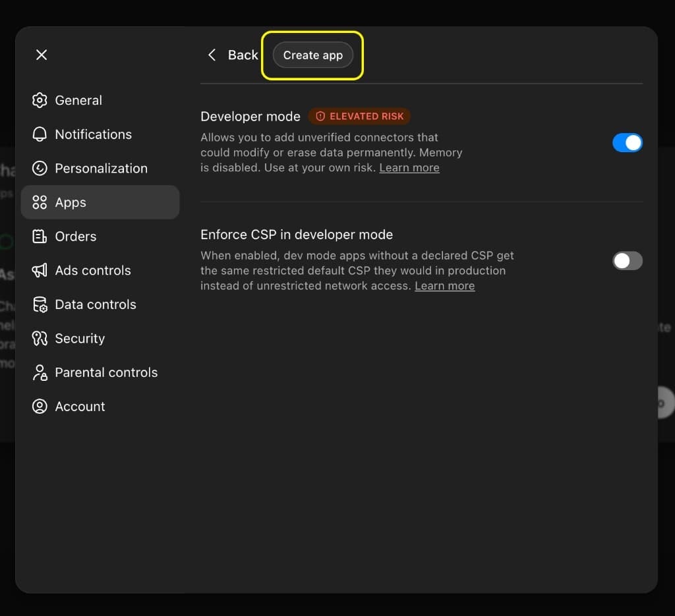Screen dimensions: 675x616
Task: Click the Account profile icon
Action: [x=40, y=406]
